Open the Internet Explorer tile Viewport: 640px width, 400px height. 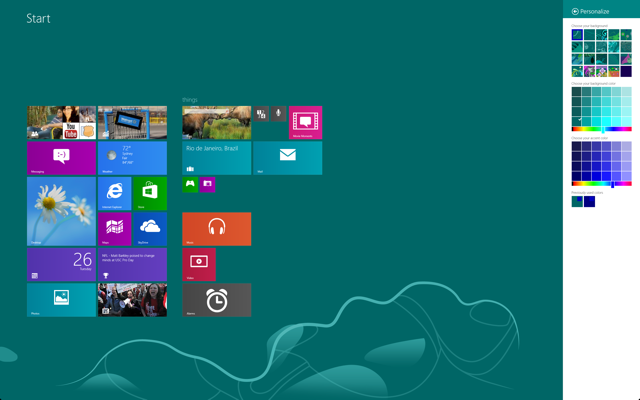115,193
